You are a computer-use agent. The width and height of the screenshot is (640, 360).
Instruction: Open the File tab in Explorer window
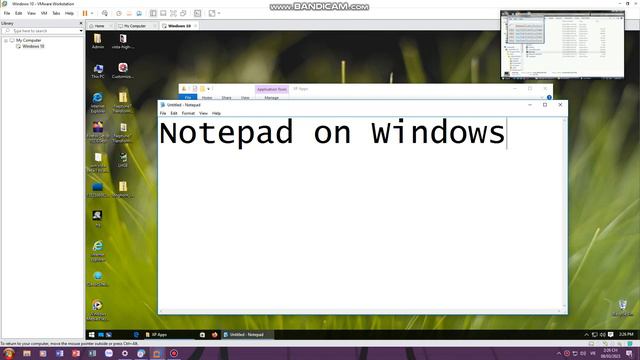188,98
